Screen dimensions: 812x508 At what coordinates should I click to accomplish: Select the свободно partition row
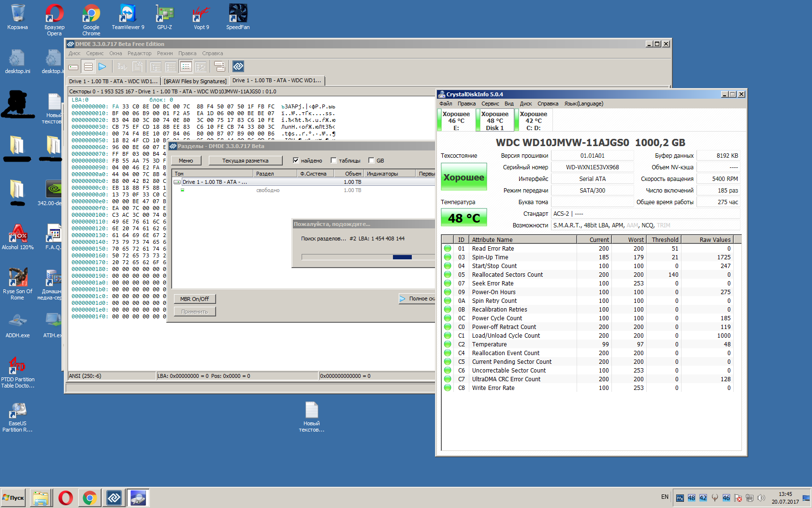(x=304, y=190)
